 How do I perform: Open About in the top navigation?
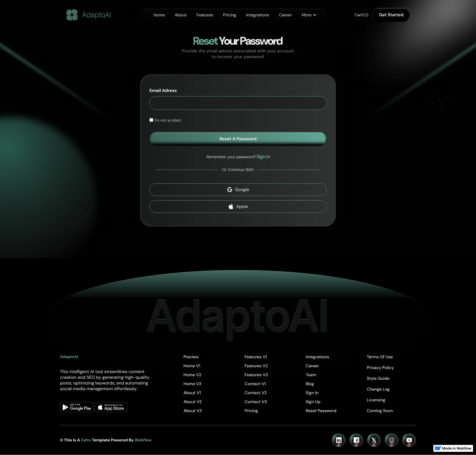pyautogui.click(x=180, y=15)
